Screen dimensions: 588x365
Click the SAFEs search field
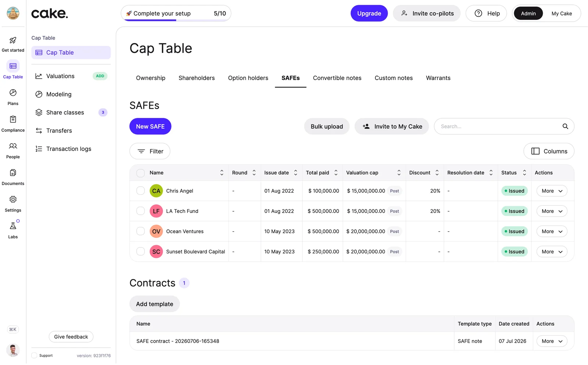click(504, 126)
